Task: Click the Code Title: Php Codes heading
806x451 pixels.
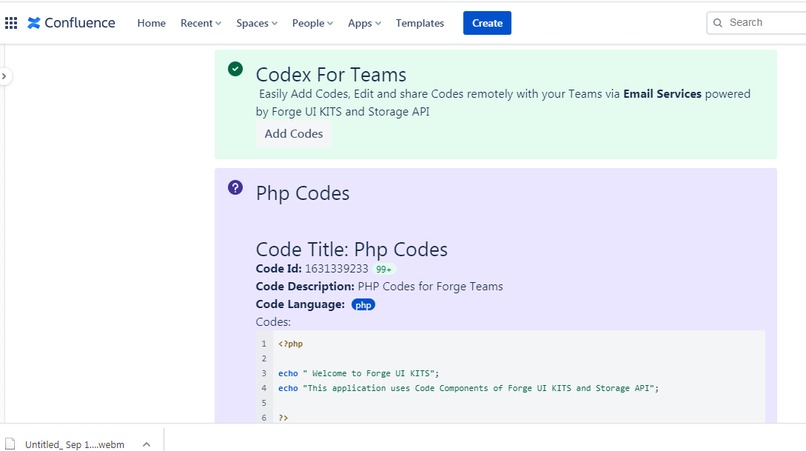Action: (x=352, y=249)
